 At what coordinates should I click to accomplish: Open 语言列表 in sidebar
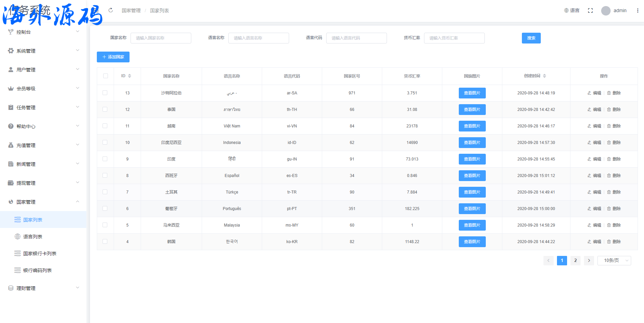pos(33,237)
